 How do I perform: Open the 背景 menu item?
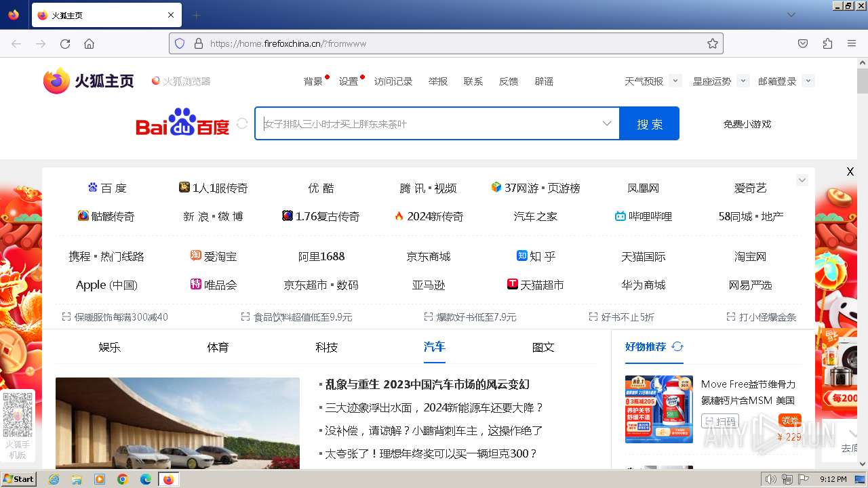pos(313,81)
